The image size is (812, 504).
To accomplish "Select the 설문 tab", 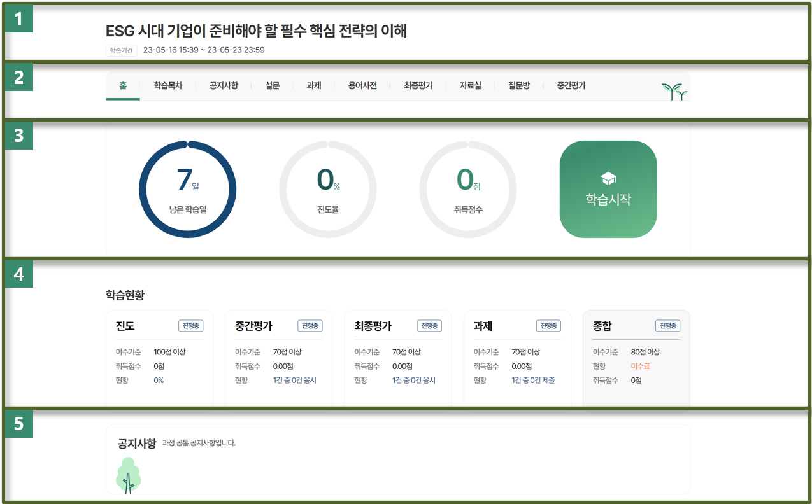I will click(x=272, y=85).
